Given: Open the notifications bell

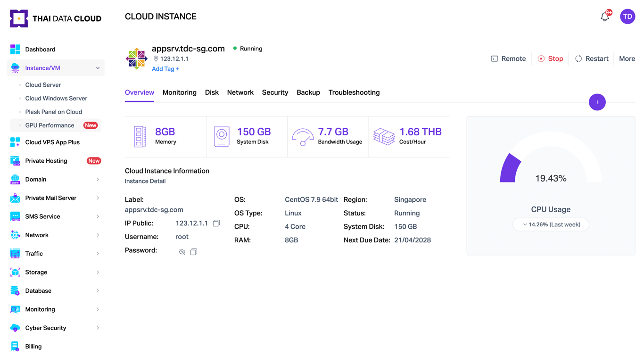Looking at the screenshot, I should 605,17.
